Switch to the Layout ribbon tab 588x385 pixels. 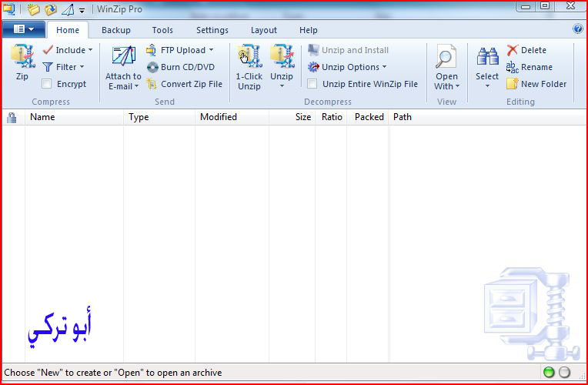[x=264, y=30]
